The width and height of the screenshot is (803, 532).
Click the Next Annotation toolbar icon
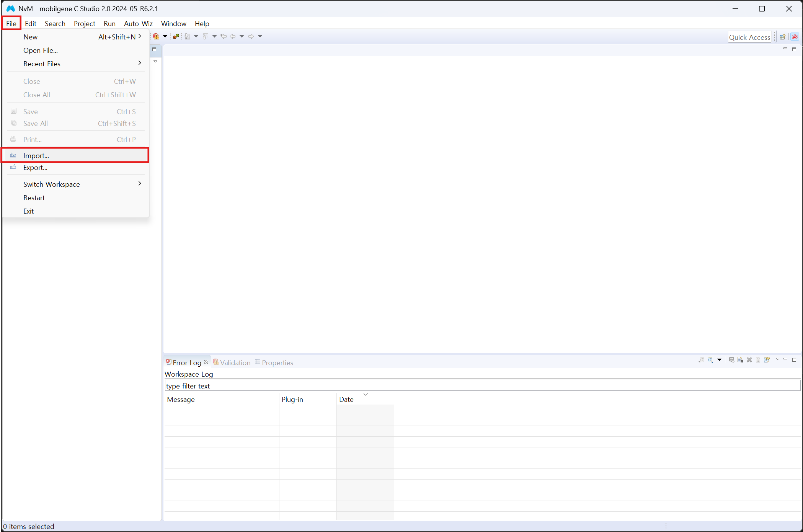[187, 36]
